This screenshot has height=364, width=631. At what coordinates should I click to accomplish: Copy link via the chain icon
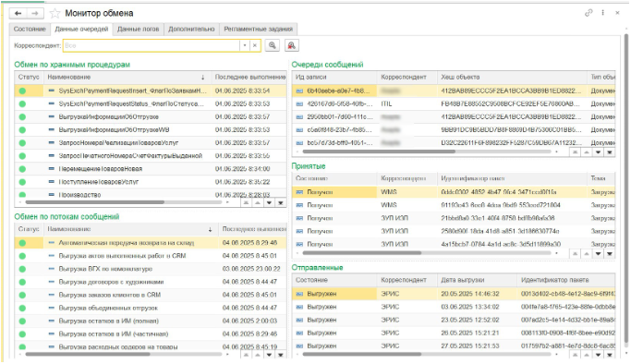click(589, 13)
